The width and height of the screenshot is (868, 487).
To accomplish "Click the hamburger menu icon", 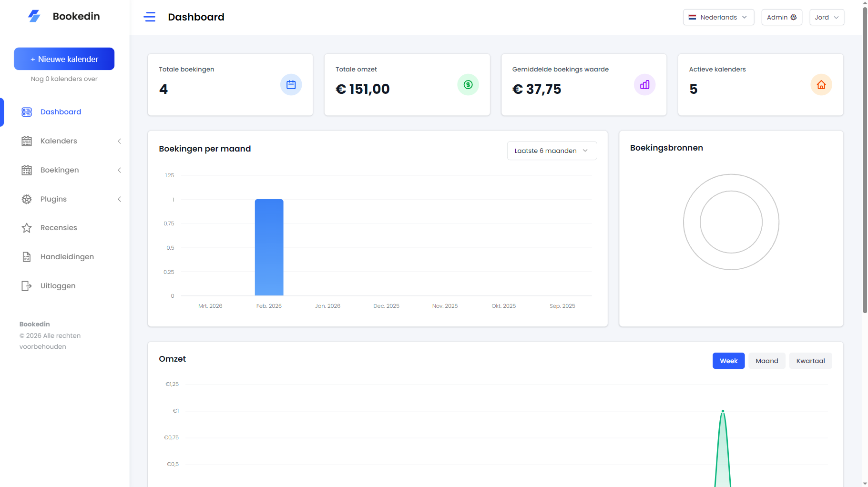I will pos(149,17).
